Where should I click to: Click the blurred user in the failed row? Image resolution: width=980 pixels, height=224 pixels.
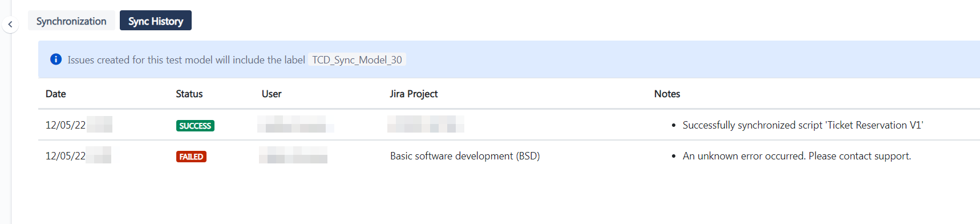[293, 155]
